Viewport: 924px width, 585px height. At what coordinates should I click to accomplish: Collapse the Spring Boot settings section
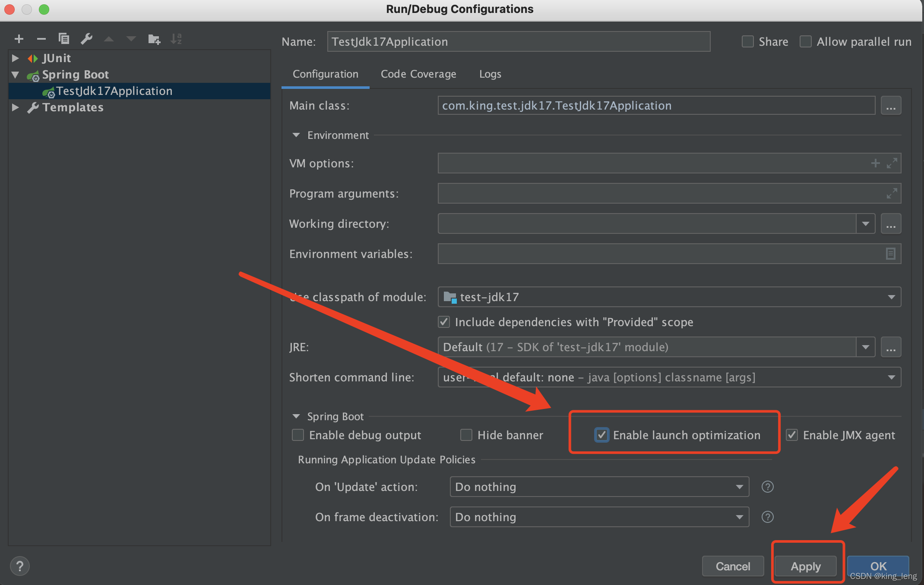[296, 417]
